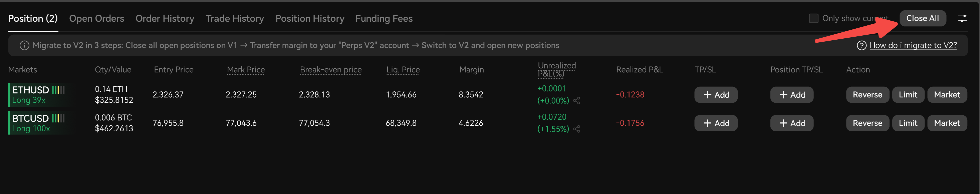Click the ETHUSD leverage bars indicator
This screenshot has width=980, height=194.
pos(58,90)
